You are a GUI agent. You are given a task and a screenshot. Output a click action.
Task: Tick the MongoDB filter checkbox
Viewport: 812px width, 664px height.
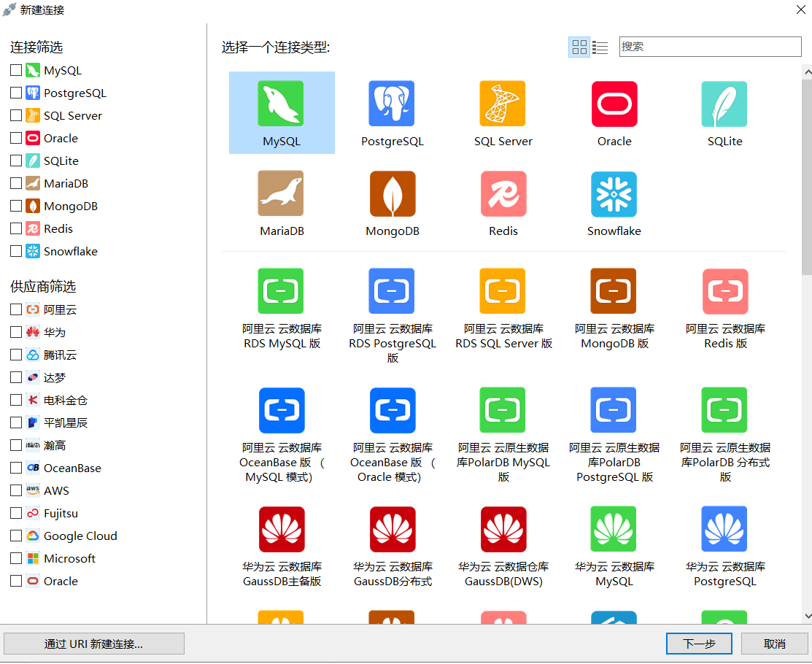click(x=16, y=206)
